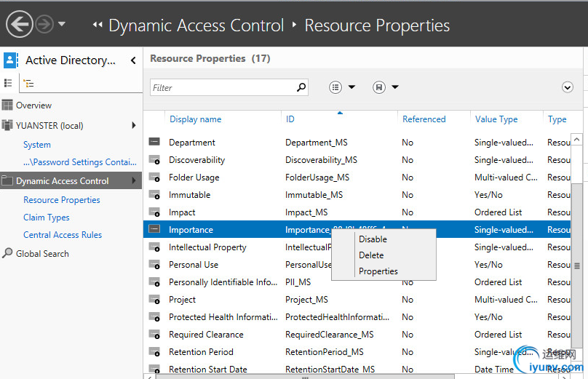
Task: Click the Folder Usage row icon
Action: (x=154, y=177)
